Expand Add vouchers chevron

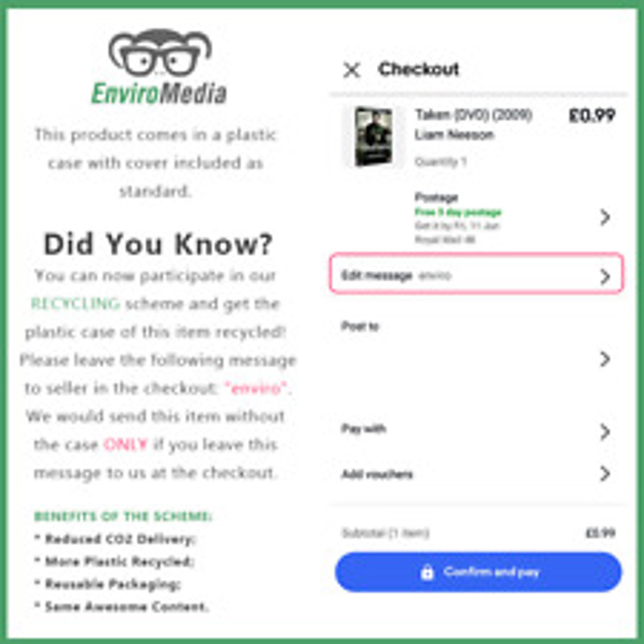pos(605,473)
